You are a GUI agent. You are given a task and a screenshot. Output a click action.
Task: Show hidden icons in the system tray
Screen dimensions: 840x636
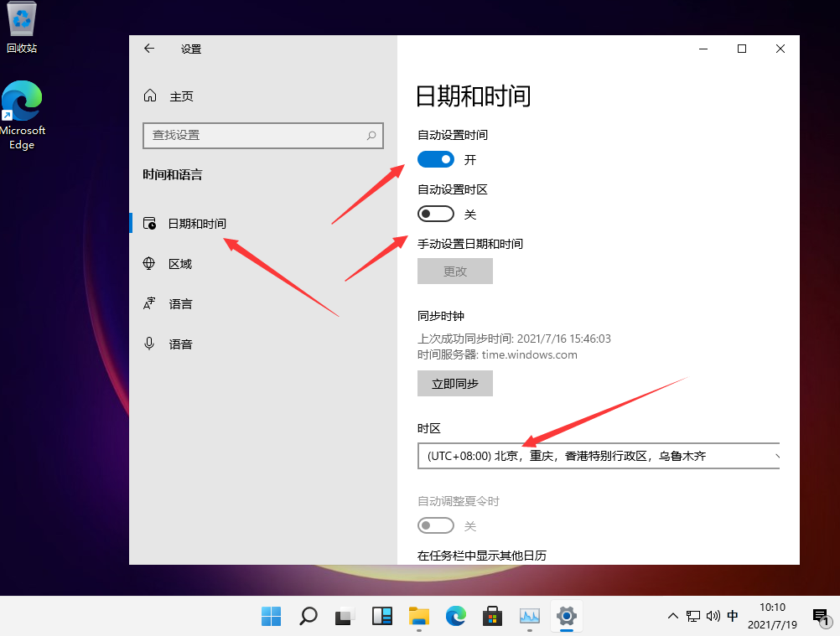click(x=672, y=616)
